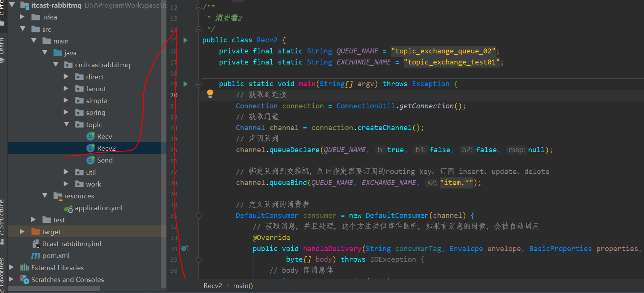Viewport: 644px width, 293px height.
Task: Select the Recv2 class icon
Action: click(91, 148)
